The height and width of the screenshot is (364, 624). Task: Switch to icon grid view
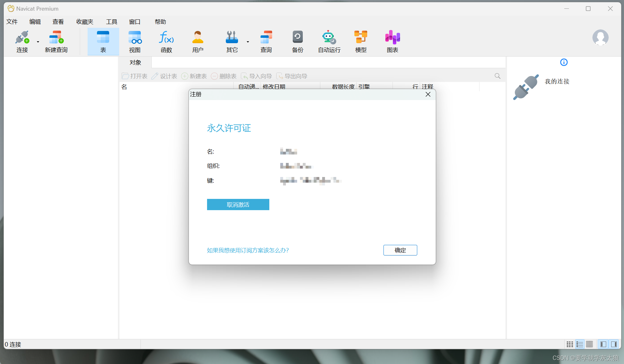pos(570,344)
